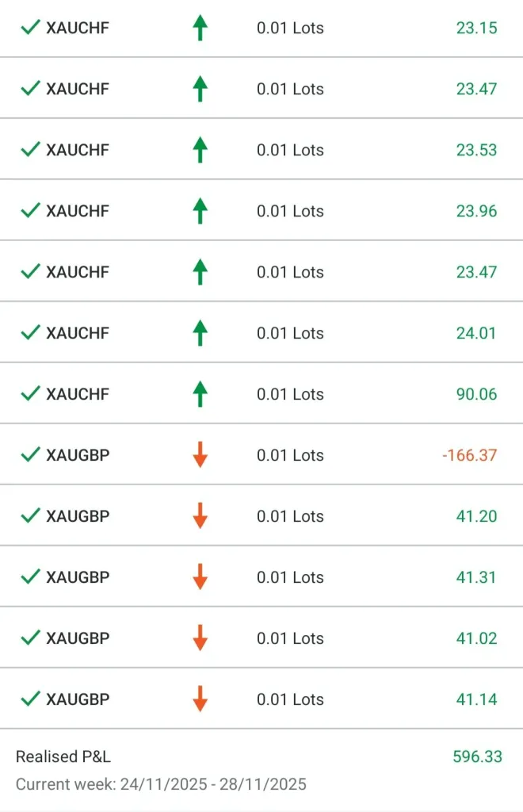Select the checkmark on the 24.01 XAUCHF row
523x812 pixels.
pos(31,333)
